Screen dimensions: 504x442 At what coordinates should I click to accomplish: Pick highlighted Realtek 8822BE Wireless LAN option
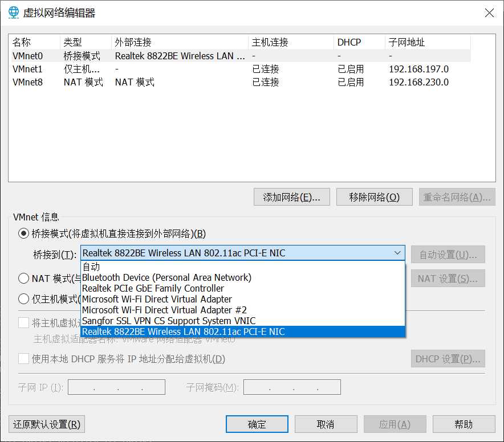pyautogui.click(x=243, y=331)
